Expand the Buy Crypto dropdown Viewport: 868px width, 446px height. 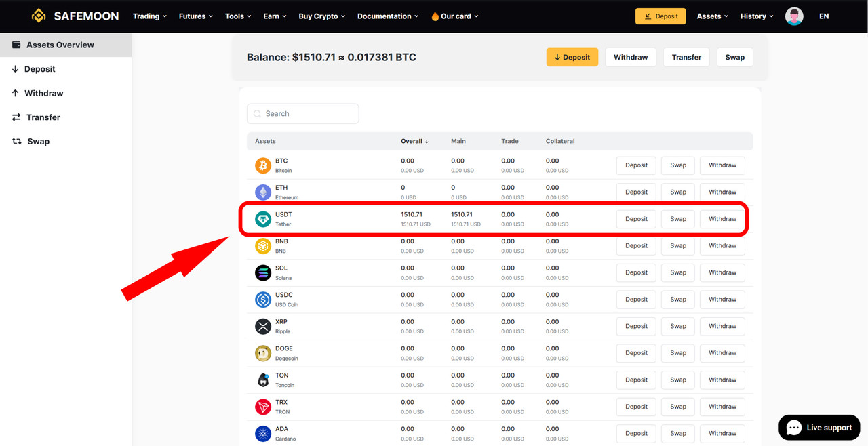pyautogui.click(x=322, y=16)
